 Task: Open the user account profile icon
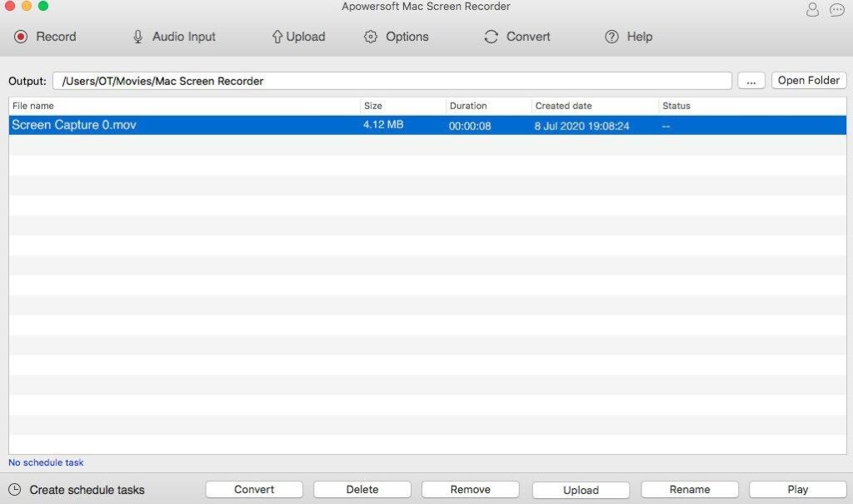coord(812,10)
